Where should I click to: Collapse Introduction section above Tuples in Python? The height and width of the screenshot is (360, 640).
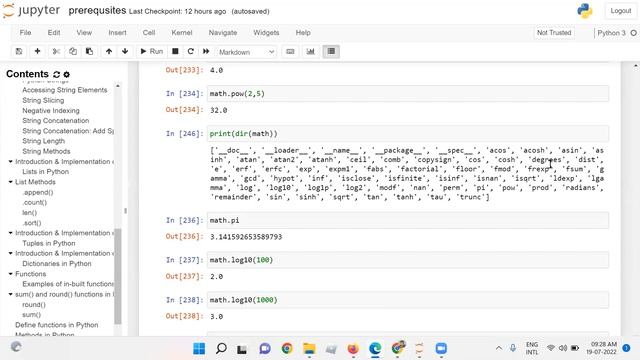point(11,233)
